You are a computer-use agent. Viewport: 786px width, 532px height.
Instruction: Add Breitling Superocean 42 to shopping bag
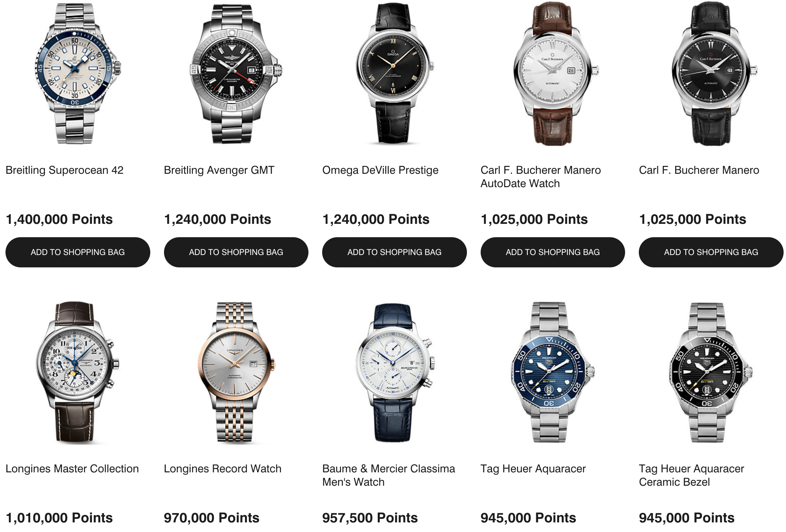(x=78, y=252)
